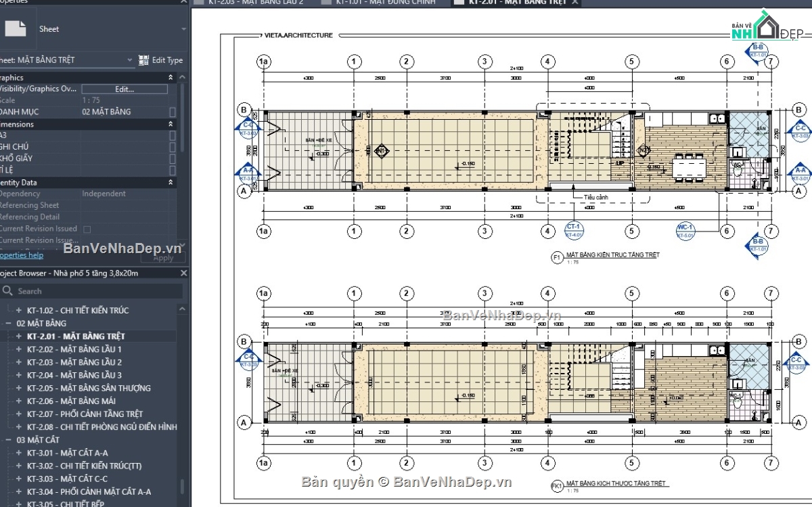The image size is (812, 507).
Task: Select grid bubble 4 above lower plan
Action: [x=547, y=294]
